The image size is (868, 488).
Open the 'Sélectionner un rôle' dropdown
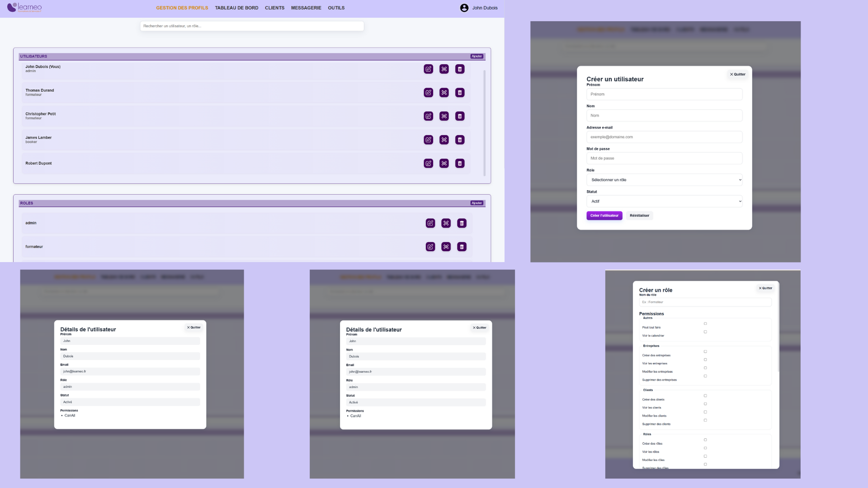(x=664, y=180)
